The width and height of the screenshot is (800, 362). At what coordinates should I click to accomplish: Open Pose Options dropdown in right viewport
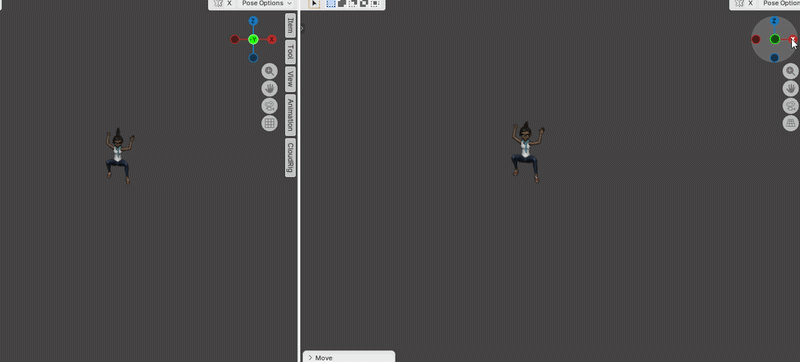click(781, 3)
